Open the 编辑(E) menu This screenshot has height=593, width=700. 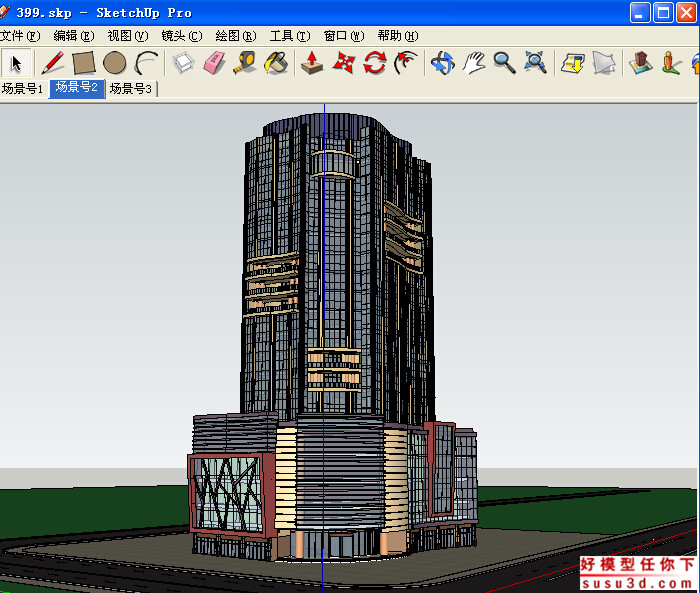tap(74, 36)
